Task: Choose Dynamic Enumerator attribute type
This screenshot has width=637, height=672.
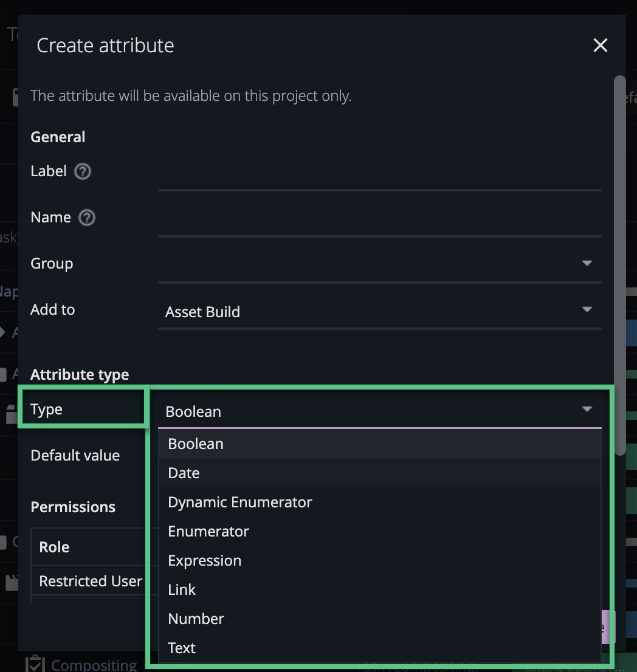Action: tap(239, 502)
